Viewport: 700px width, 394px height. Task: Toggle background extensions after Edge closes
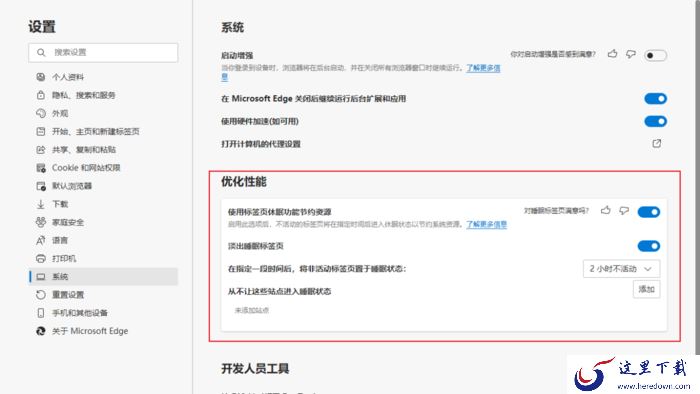coord(655,99)
